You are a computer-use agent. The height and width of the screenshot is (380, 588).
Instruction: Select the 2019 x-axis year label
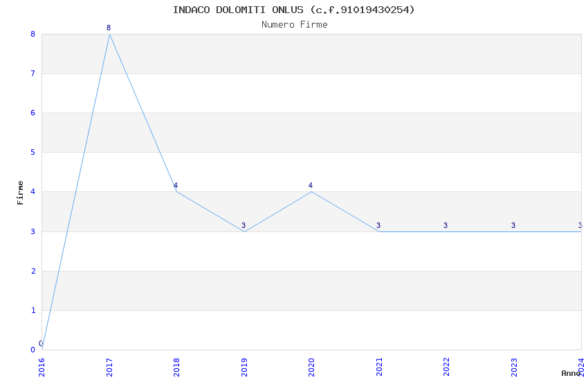244,368
